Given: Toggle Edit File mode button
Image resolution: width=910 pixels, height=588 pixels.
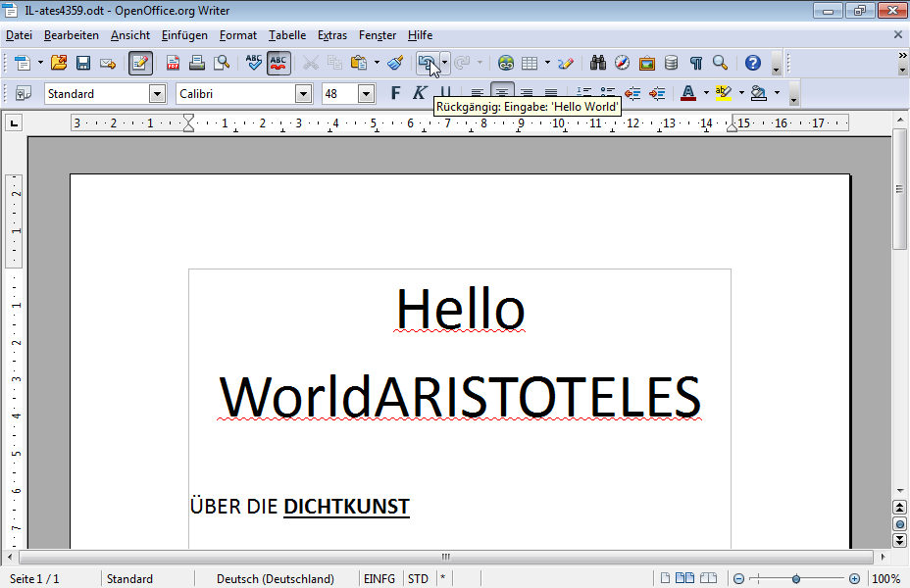Looking at the screenshot, I should point(140,63).
